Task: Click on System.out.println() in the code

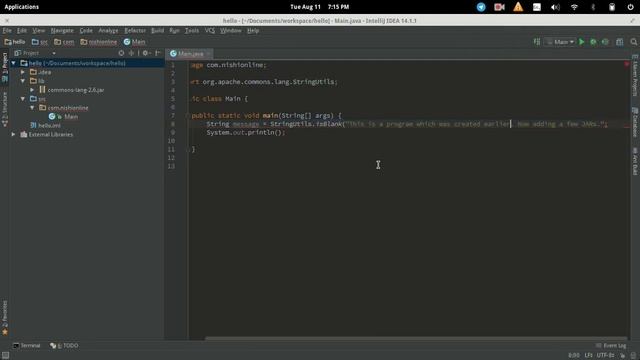Action: coord(246,133)
